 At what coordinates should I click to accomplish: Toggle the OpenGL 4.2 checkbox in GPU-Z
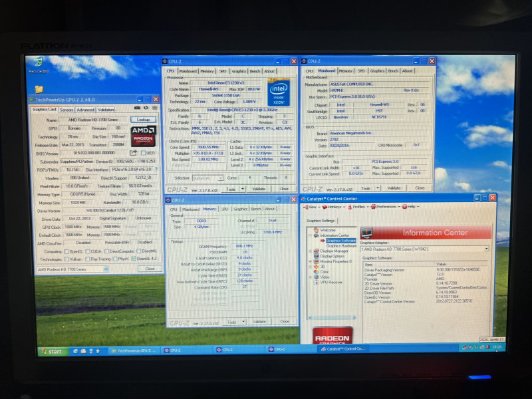click(134, 259)
